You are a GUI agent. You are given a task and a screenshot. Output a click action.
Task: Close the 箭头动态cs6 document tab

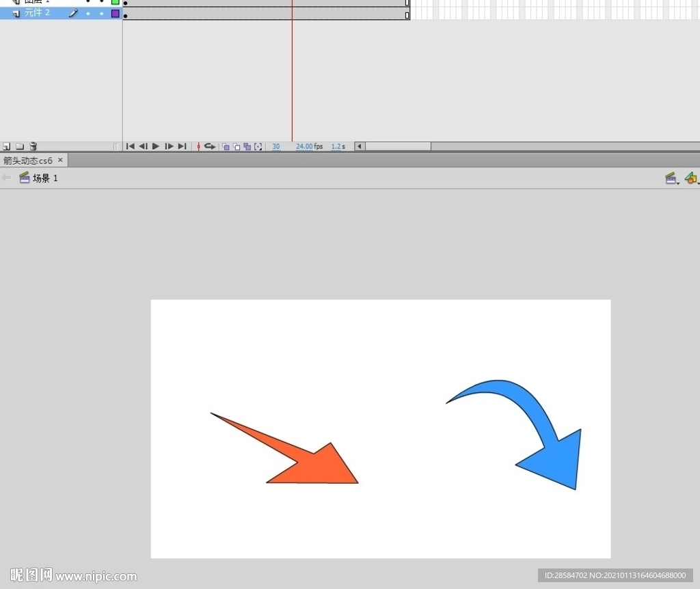click(60, 160)
